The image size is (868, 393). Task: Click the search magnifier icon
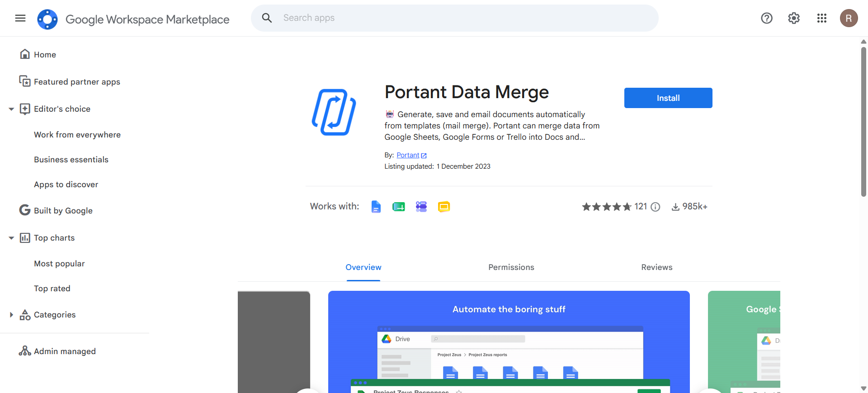[267, 18]
